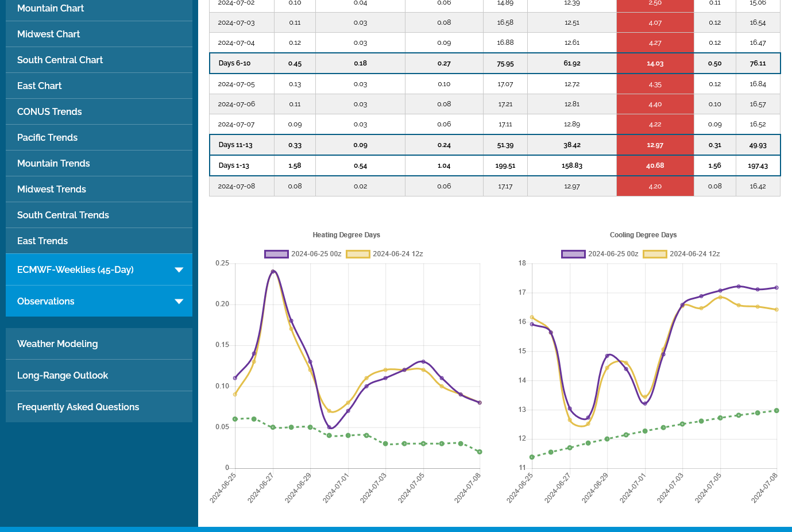Open the Long-Range Outlook page
This screenshot has height=532, width=792.
click(63, 376)
